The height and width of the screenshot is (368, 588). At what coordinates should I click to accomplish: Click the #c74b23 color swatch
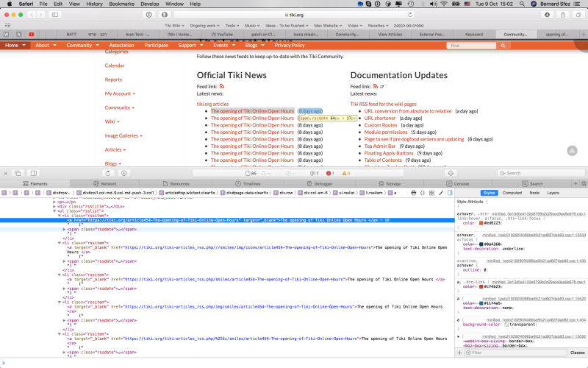click(481, 286)
